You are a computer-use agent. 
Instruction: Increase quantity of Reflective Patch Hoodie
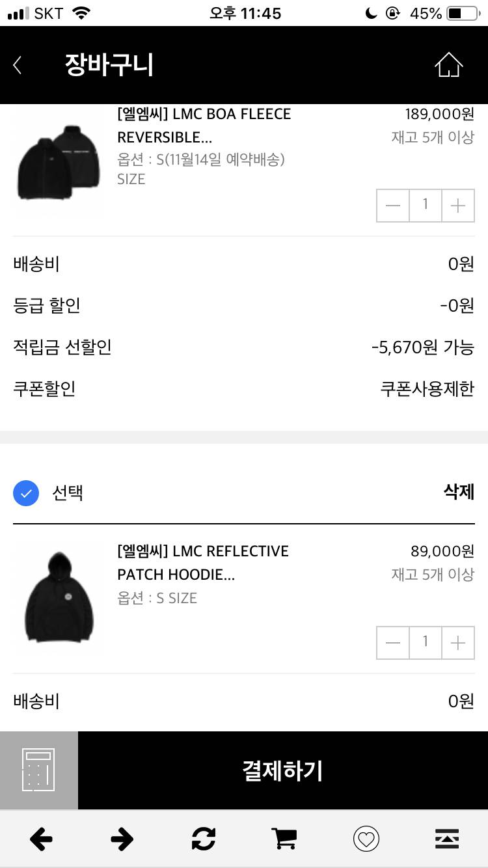[458, 643]
